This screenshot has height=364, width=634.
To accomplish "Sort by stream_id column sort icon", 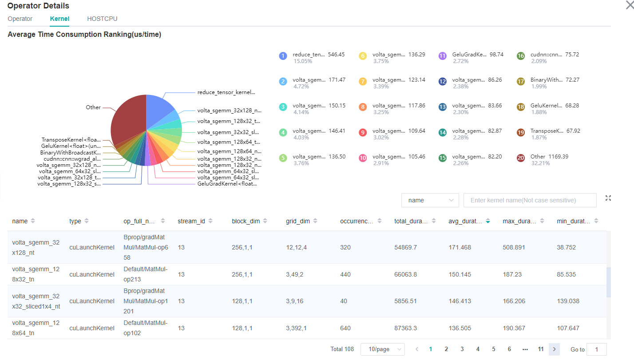I will coord(210,221).
